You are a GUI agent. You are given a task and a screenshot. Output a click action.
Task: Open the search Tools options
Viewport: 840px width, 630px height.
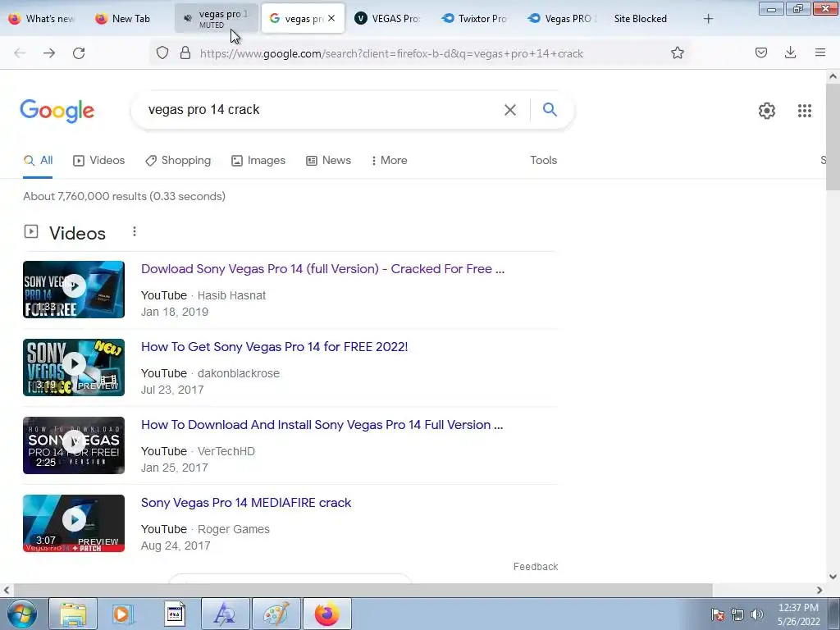tap(543, 160)
